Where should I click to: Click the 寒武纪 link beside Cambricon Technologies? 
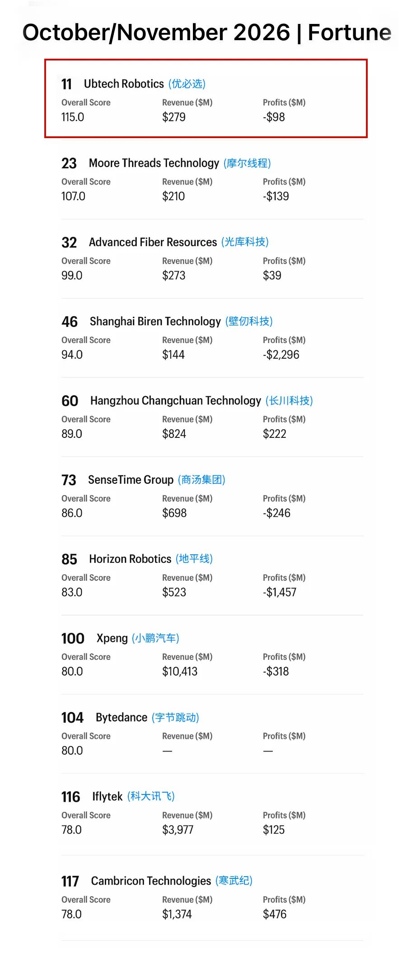[234, 881]
